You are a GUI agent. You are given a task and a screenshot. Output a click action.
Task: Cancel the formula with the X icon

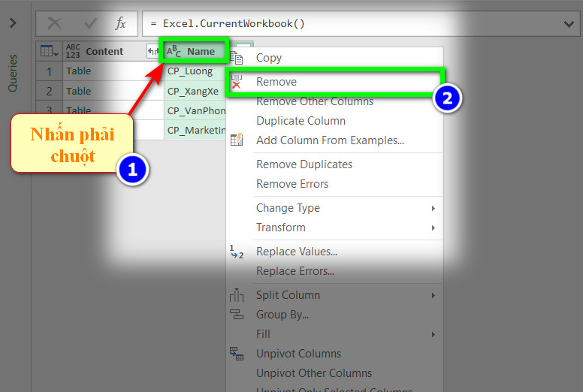pos(55,23)
